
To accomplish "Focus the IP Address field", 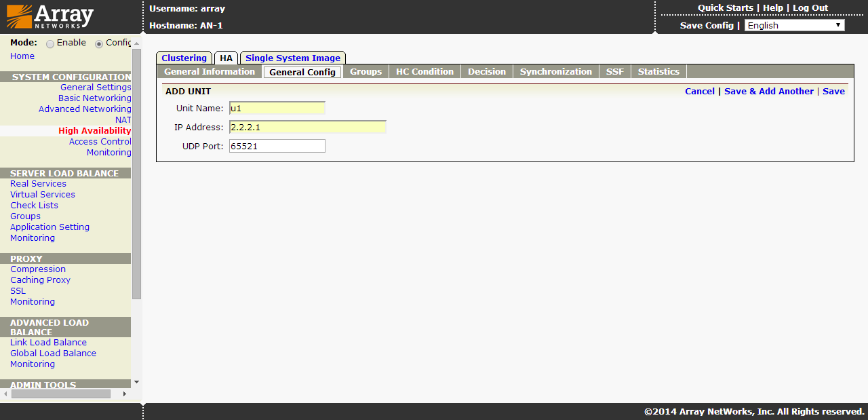I will click(x=307, y=127).
